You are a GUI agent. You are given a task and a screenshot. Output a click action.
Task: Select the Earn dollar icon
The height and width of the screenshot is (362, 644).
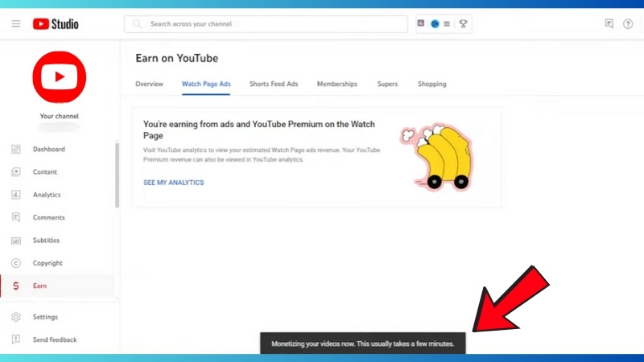pos(16,286)
